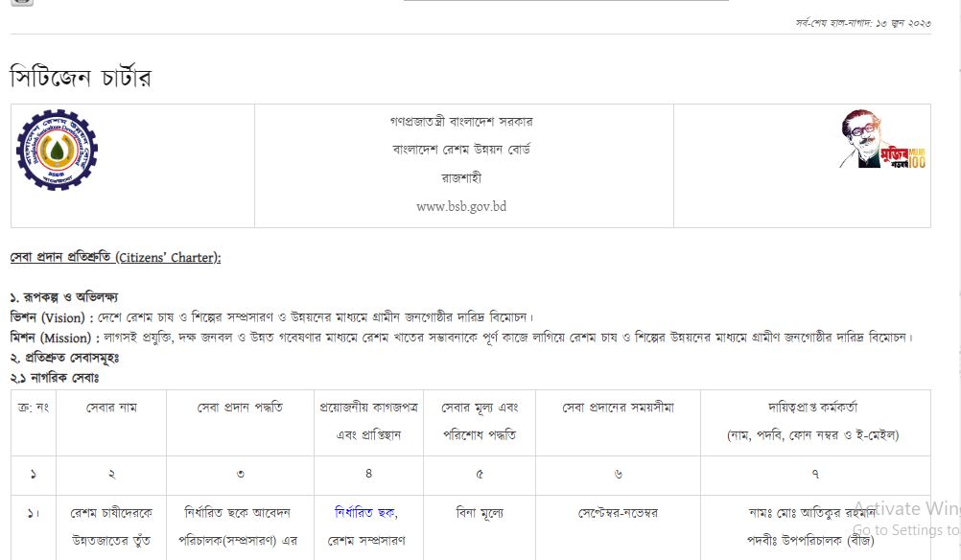
Task: Click the সেপ্টেম্বর-নভেম্বর timeframe cell
Action: pyautogui.click(x=618, y=513)
